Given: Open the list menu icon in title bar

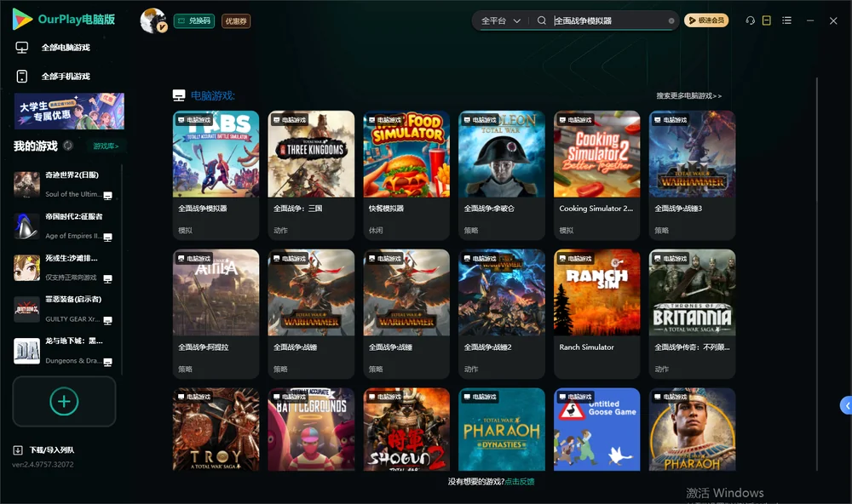Looking at the screenshot, I should tap(786, 20).
